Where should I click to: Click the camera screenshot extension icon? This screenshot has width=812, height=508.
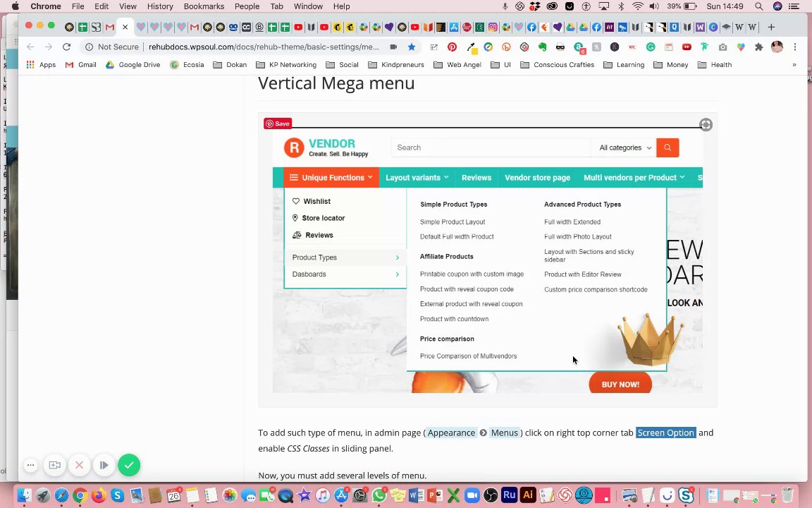click(723, 47)
